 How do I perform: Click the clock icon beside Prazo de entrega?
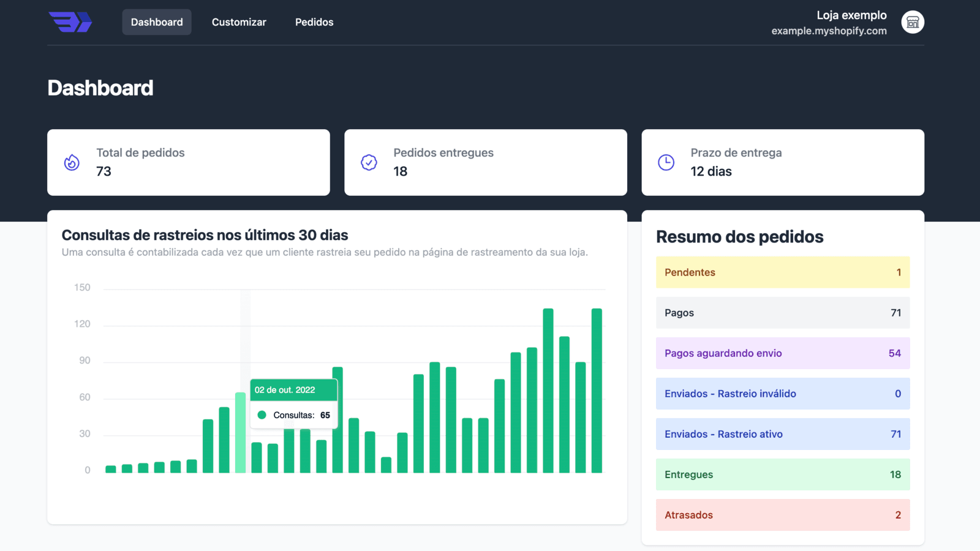(x=666, y=162)
